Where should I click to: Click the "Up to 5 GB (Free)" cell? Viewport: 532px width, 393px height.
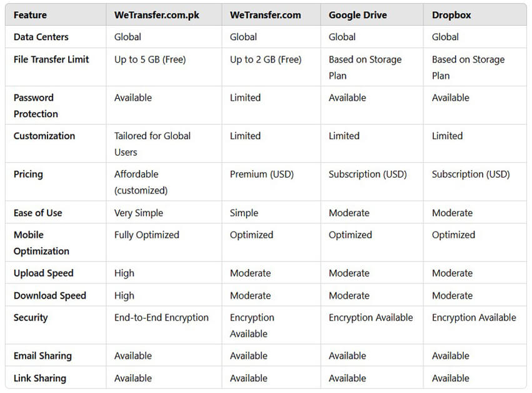[150, 59]
